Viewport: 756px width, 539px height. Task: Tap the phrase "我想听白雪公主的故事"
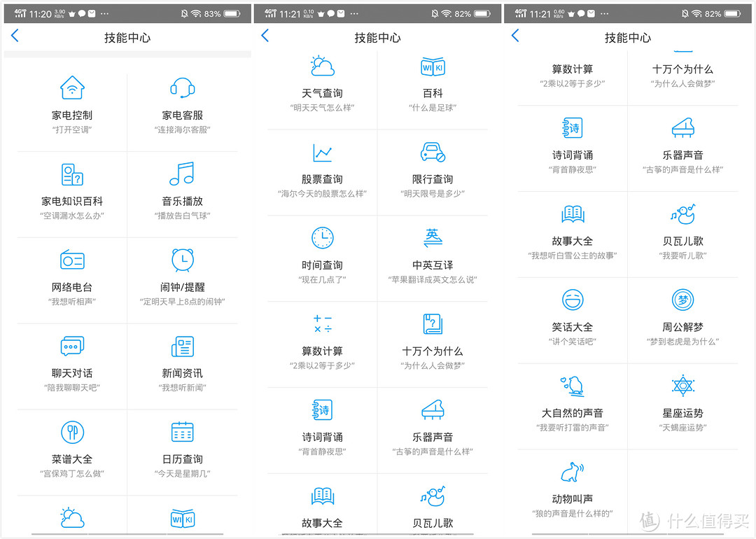point(573,255)
